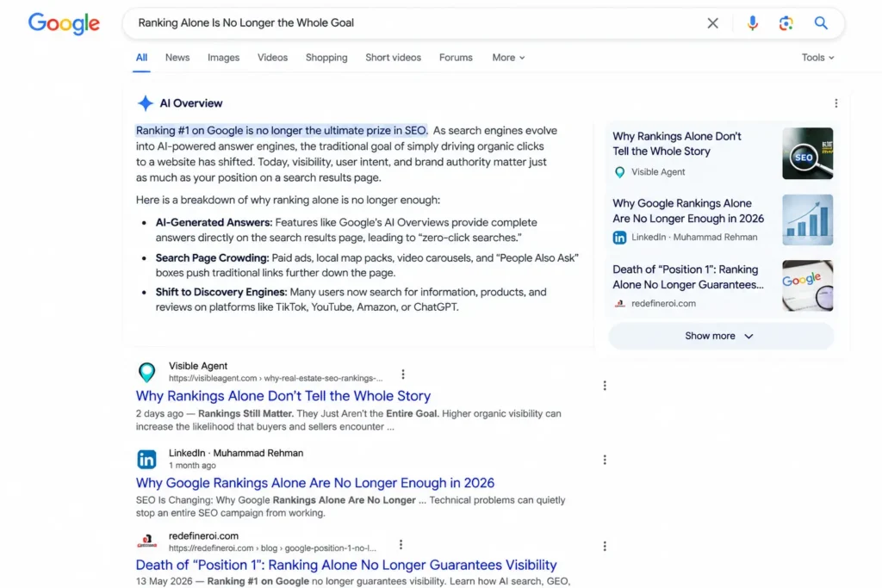Click redefineroi.com favicon in AI Overview card
The image size is (882, 588).
tap(619, 304)
